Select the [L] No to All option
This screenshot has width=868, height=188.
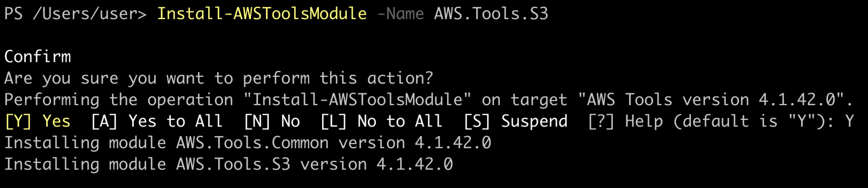[x=381, y=122]
